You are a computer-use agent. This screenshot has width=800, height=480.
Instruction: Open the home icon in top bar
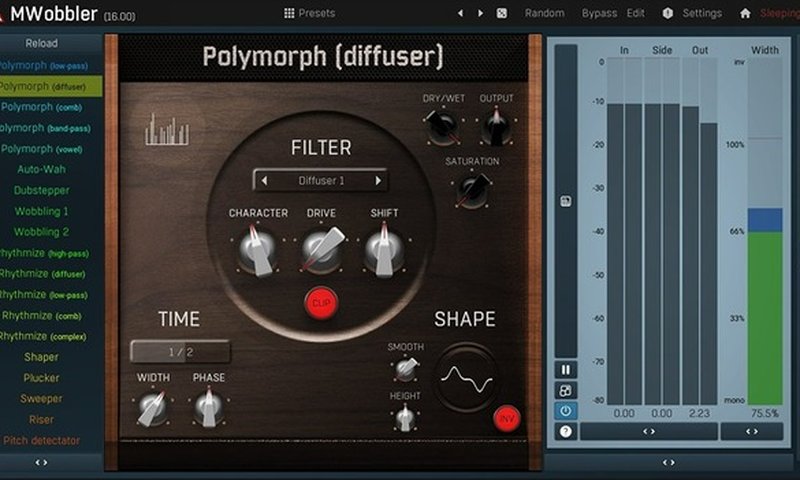745,14
